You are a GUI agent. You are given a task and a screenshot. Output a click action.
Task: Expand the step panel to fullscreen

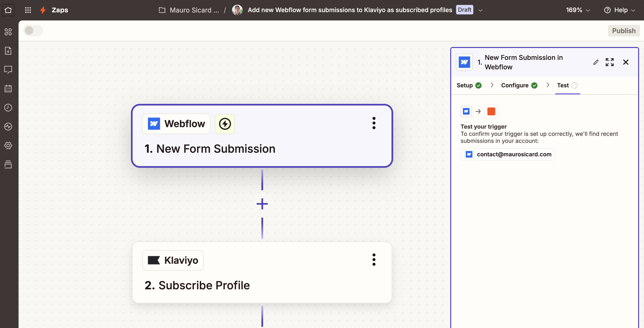[x=610, y=62]
